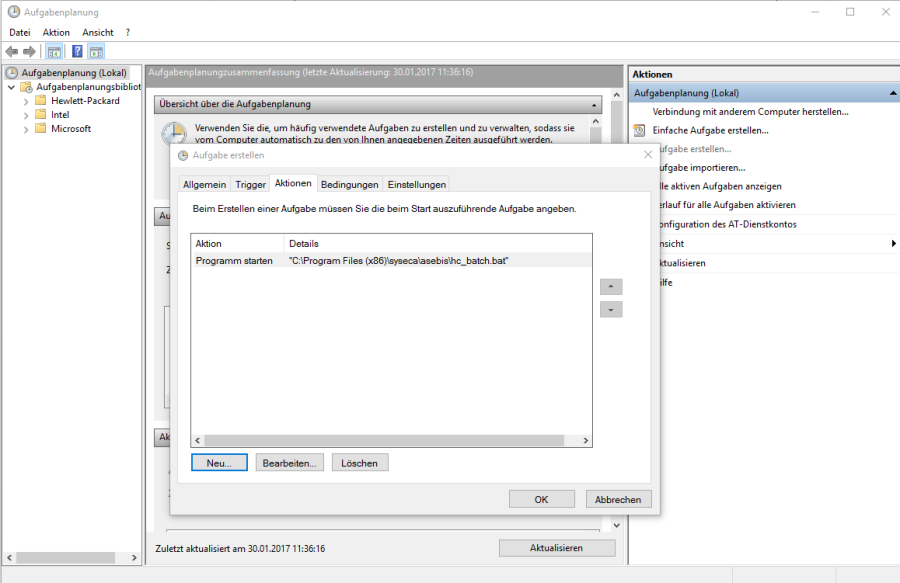Image resolution: width=900 pixels, height=583 pixels.
Task: Open help via the blue question mark icon
Action: coord(77,52)
